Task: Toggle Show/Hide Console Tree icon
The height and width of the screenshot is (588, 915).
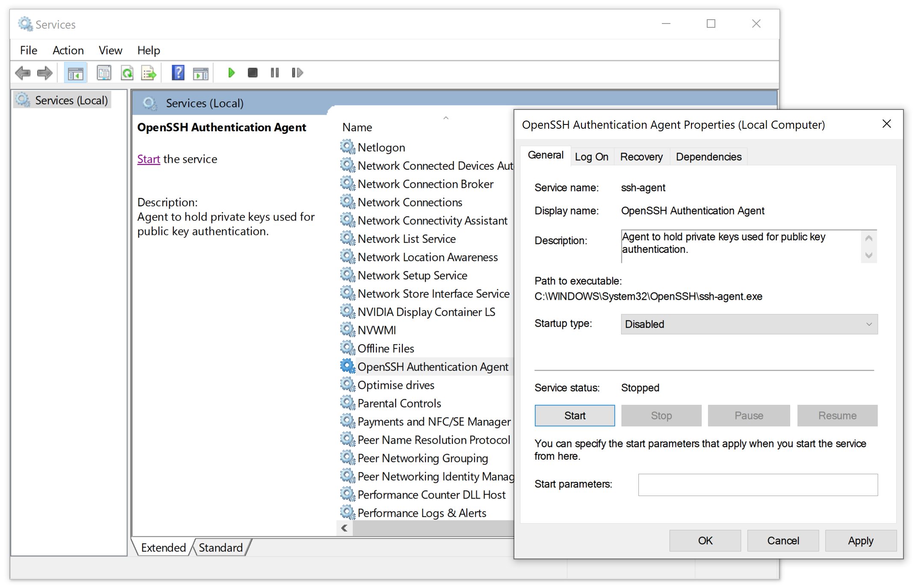Action: coord(75,73)
